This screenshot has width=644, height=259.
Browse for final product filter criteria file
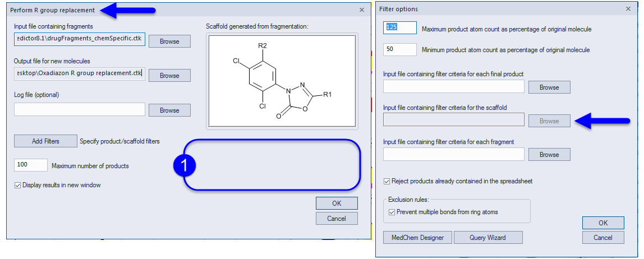(x=549, y=87)
